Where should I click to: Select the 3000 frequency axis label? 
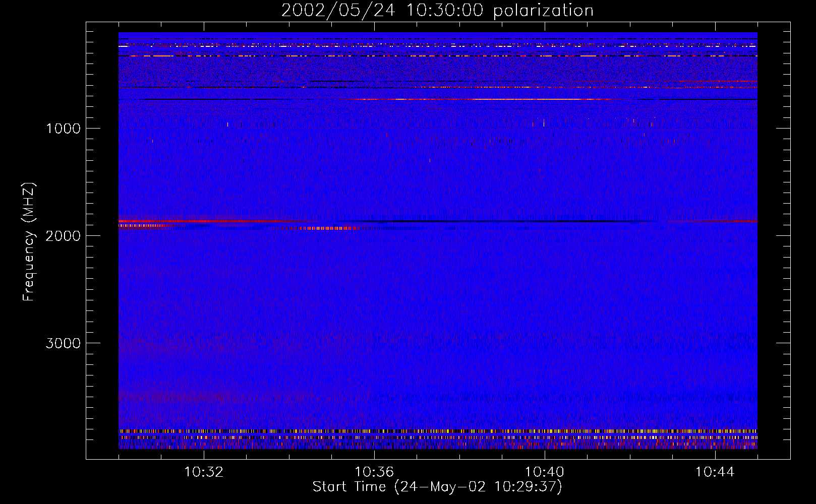click(63, 343)
